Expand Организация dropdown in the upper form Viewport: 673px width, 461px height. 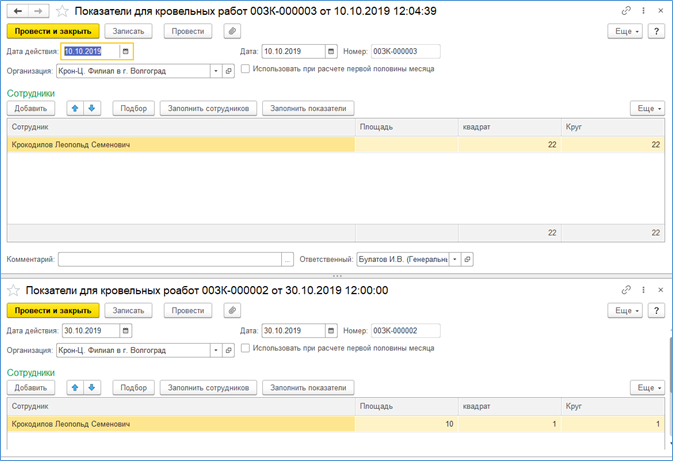pos(216,71)
